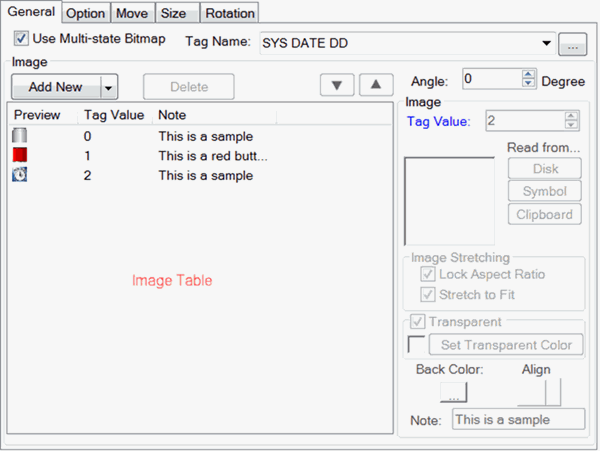Toggle Use Multi-state Bitmap checkbox
Image resolution: width=600 pixels, height=451 pixels.
[21, 39]
